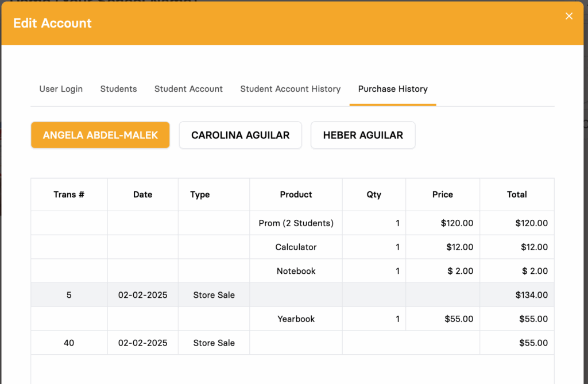The height and width of the screenshot is (384, 588).
Task: Show purchases for Carolina Aguilar
Action: (x=240, y=135)
